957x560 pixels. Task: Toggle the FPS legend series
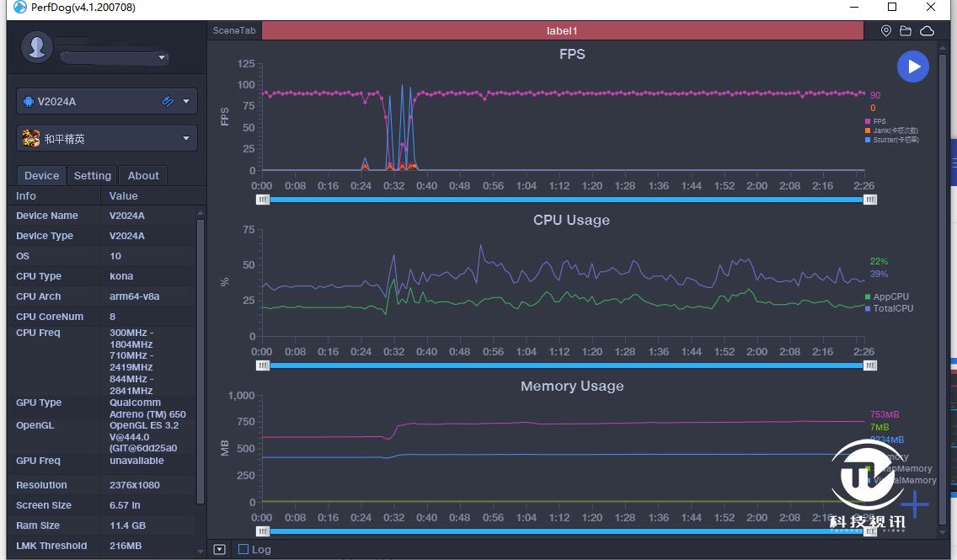coord(875,121)
